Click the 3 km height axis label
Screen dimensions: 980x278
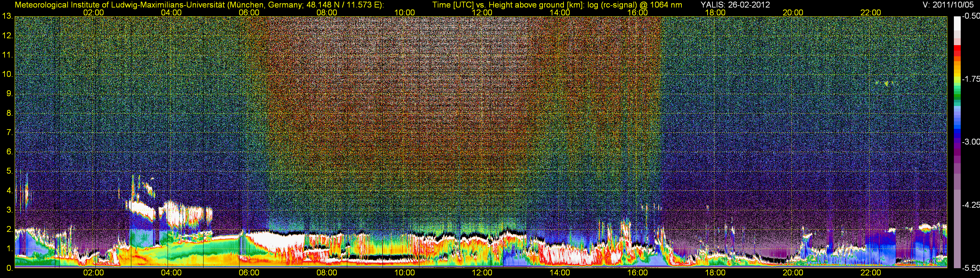(x=9, y=210)
